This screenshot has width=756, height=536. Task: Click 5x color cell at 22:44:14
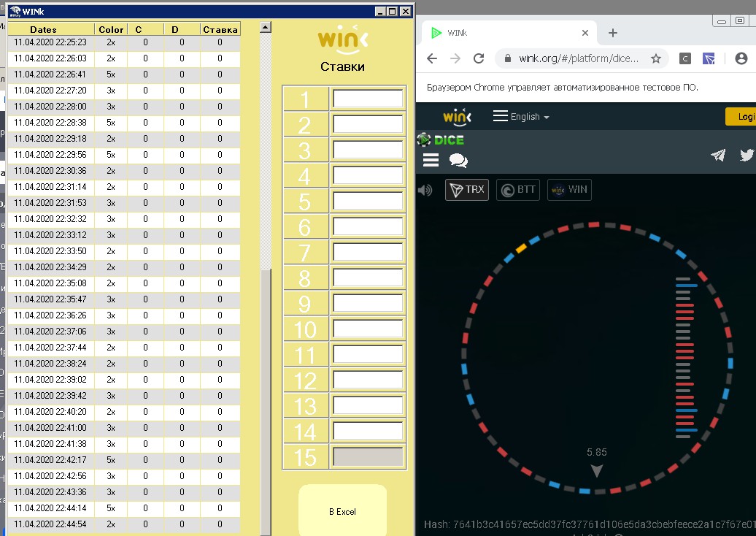coord(111,508)
